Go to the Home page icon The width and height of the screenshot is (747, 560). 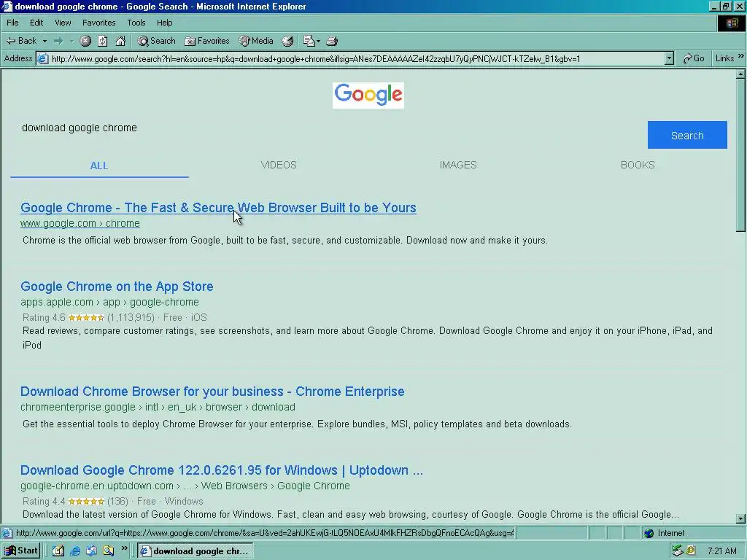(x=120, y=41)
